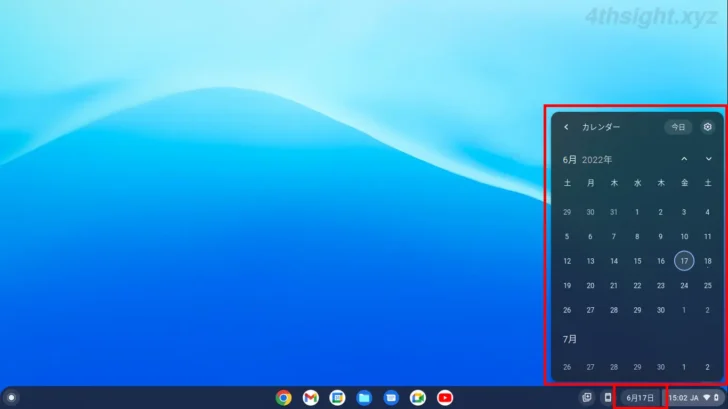Viewport: 728px width, 409px height.
Task: Open calendar settings gear icon
Action: click(708, 127)
